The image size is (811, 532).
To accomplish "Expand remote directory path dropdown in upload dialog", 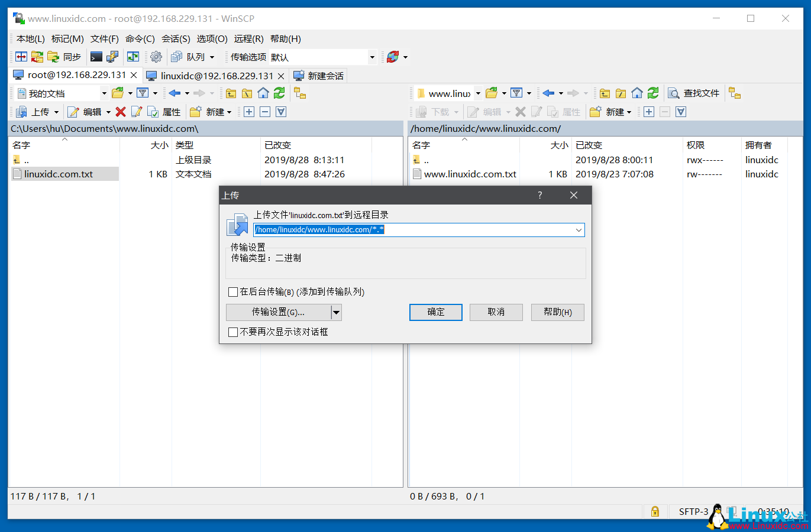I will (579, 230).
